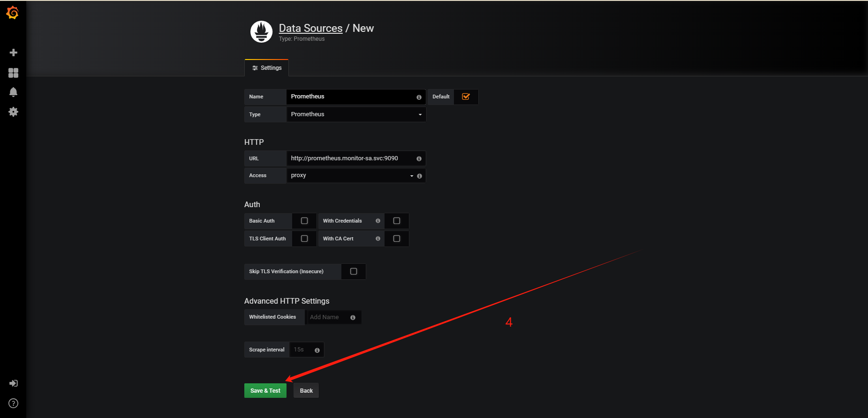Open the Grafana home logo
The height and width of the screenshot is (418, 868).
[13, 13]
